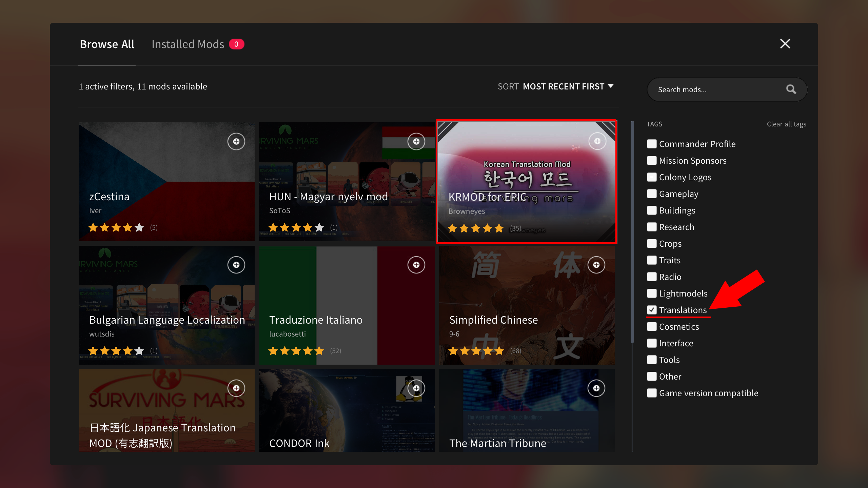Click the red installed mods count badge
Screen dimensions: 868x488
pyautogui.click(x=236, y=44)
